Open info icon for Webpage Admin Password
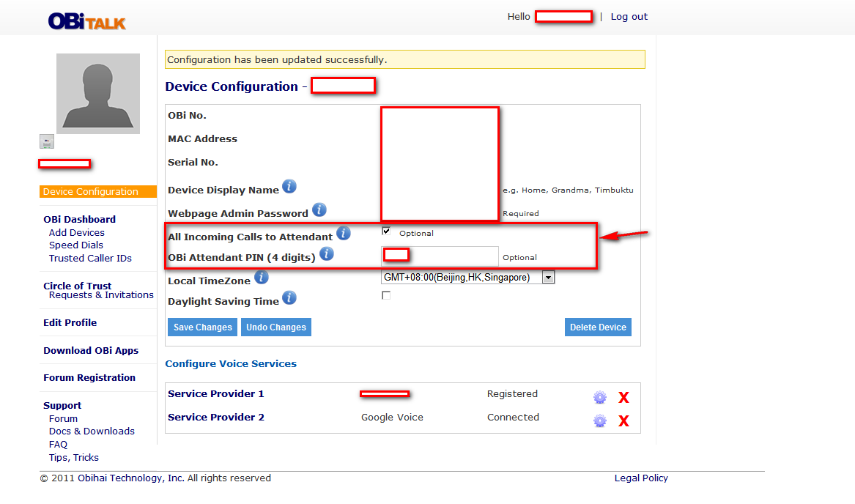Screen dimensions: 855x504 319,210
